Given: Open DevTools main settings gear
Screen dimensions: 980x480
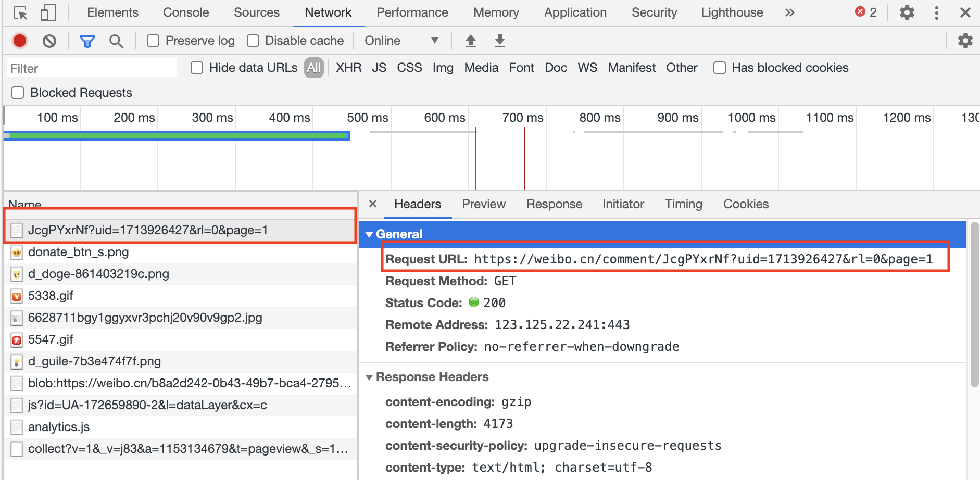Looking at the screenshot, I should click(907, 12).
